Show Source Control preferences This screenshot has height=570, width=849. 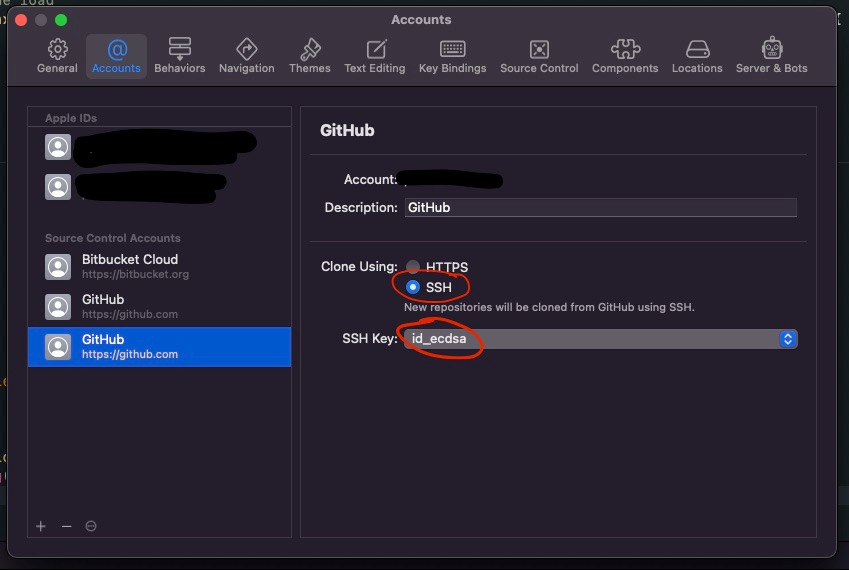pyautogui.click(x=539, y=56)
